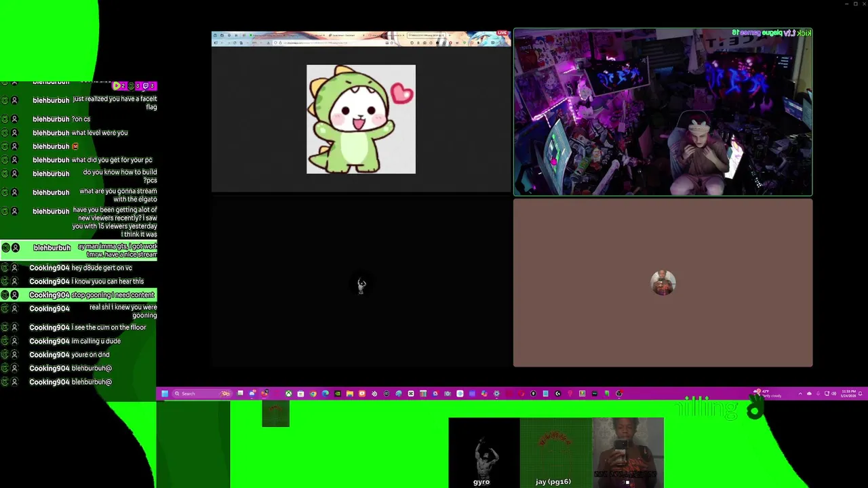The image size is (868, 488).
Task: Open Microsoft Edge from the taskbar
Action: pos(325,393)
